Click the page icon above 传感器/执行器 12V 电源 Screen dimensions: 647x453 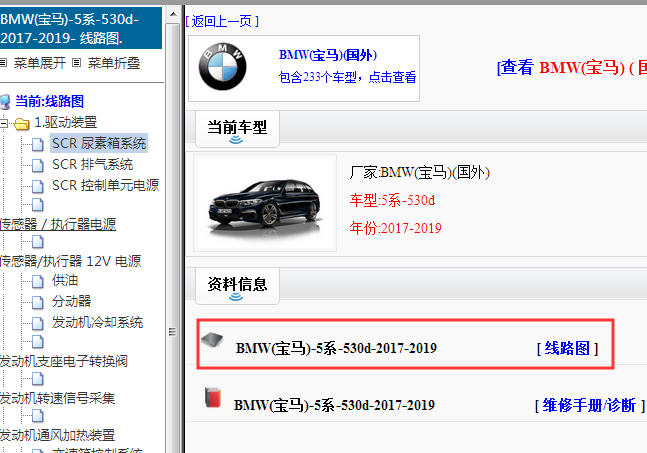point(38,242)
